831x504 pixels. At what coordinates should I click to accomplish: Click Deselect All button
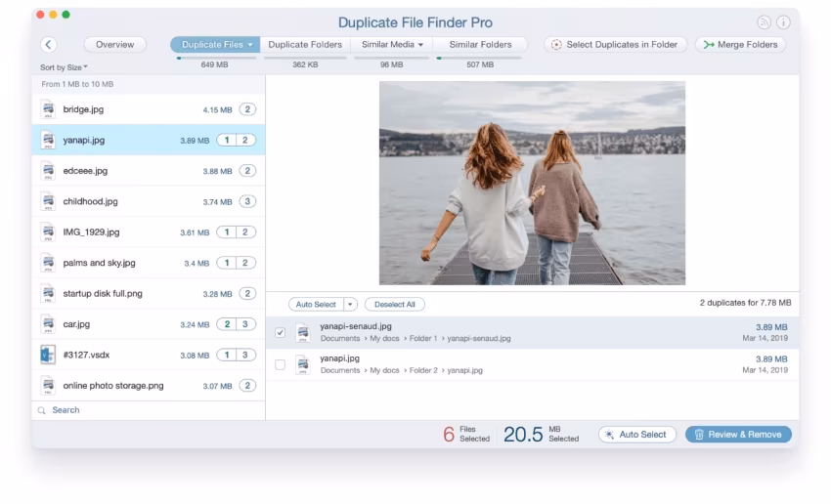[x=395, y=305]
